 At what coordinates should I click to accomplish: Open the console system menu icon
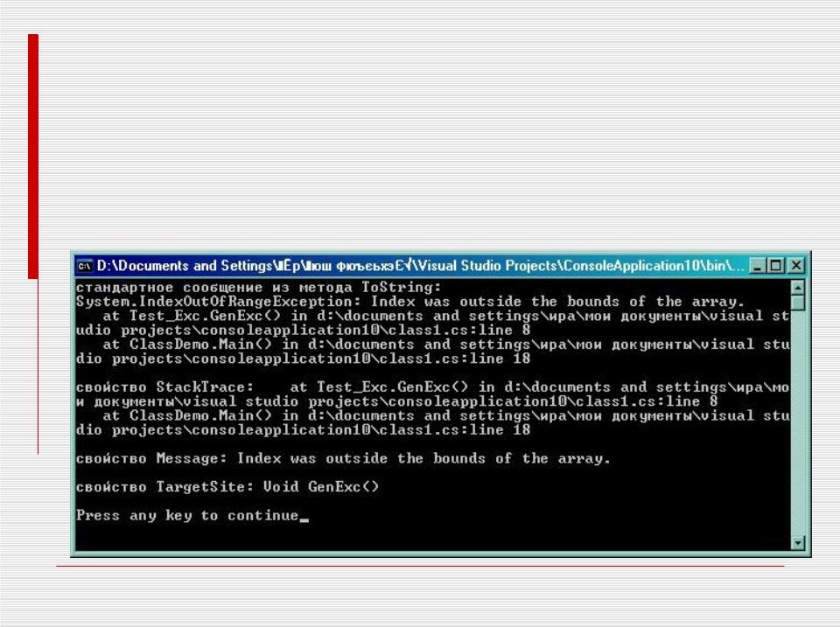(x=85, y=266)
